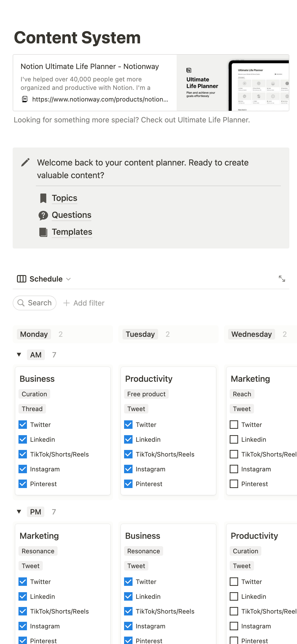Click the magnifying glass search icon
The image size is (297, 644).
21,303
